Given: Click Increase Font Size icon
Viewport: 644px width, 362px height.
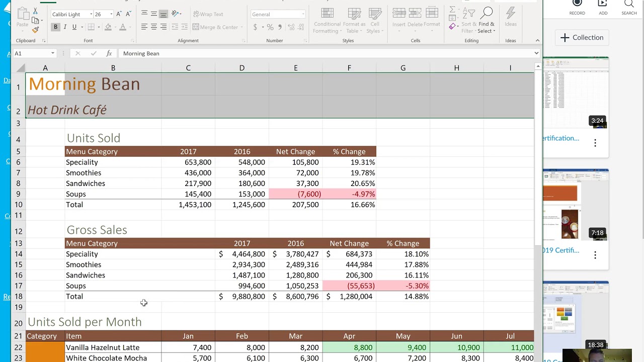Looking at the screenshot, I should tap(119, 14).
